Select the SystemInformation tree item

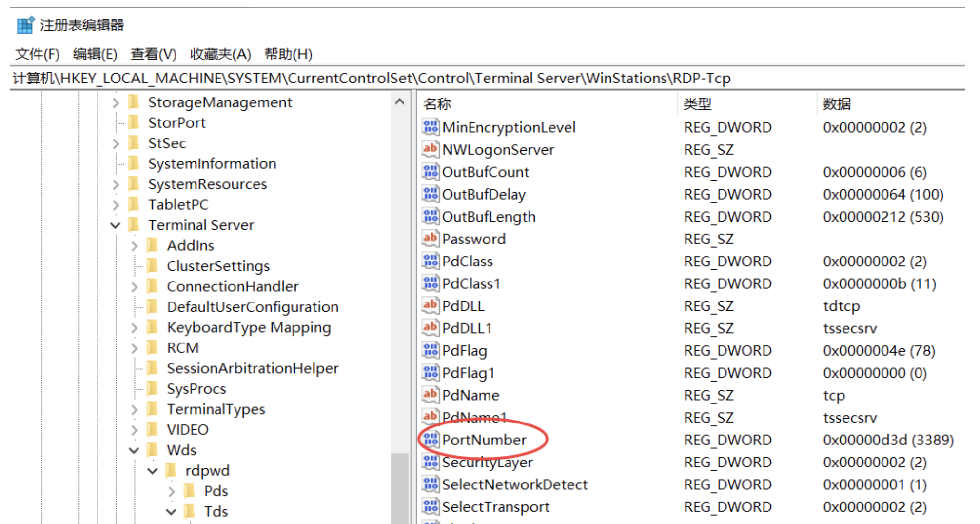212,164
